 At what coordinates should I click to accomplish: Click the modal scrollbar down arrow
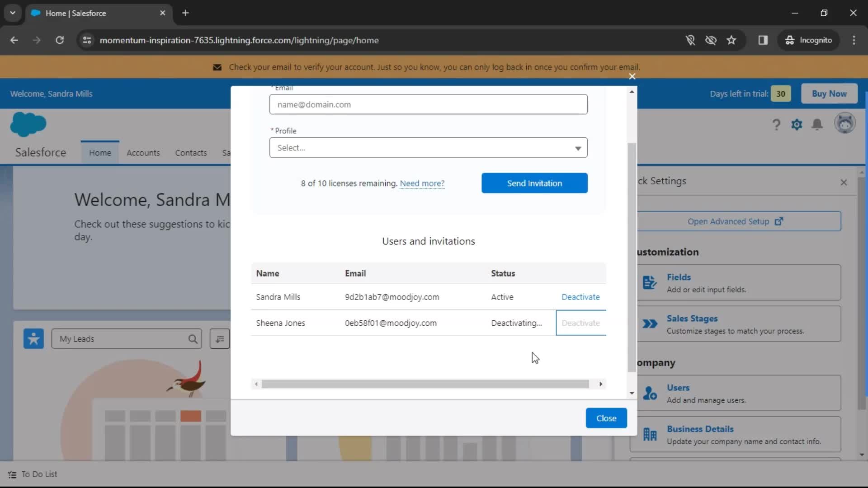click(x=632, y=393)
